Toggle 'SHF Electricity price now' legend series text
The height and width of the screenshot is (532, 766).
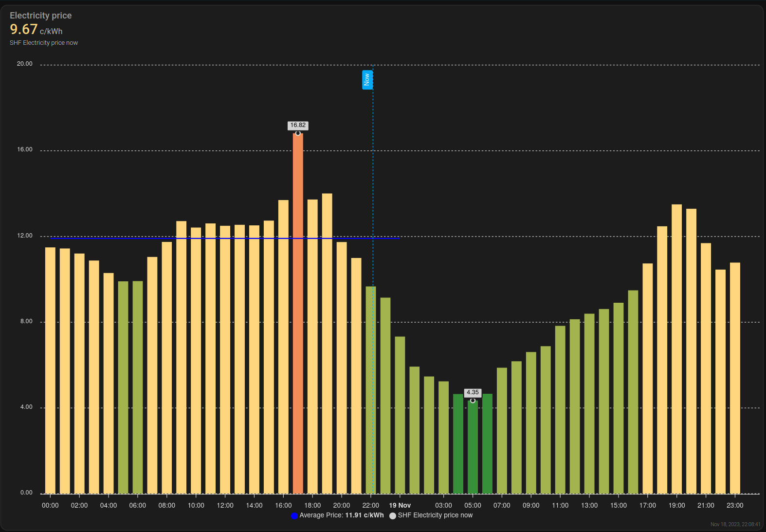(435, 515)
